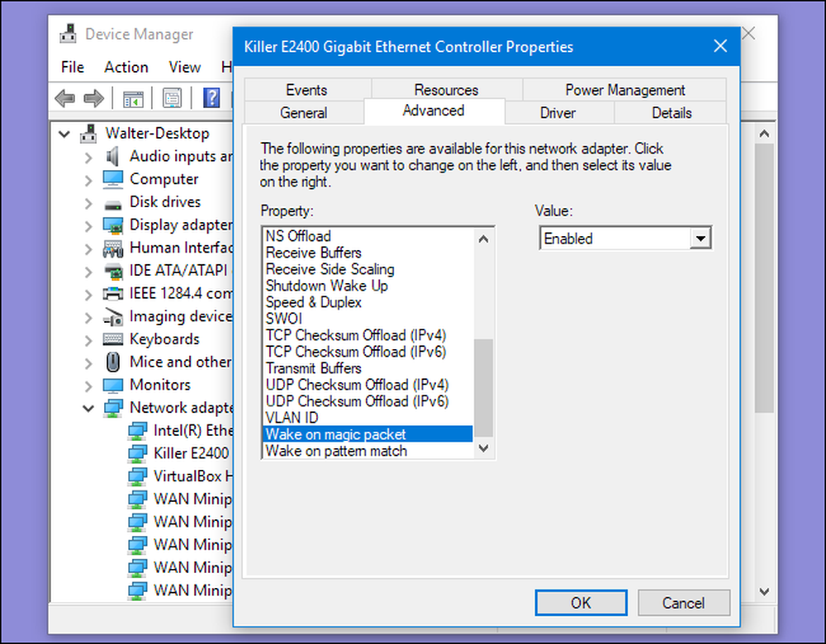This screenshot has height=644, width=826.
Task: Collapse the Network adapters tree node
Action: [88, 408]
